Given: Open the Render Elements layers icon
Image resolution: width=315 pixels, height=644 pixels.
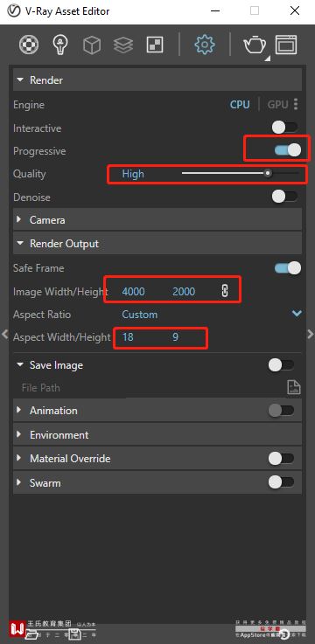Looking at the screenshot, I should [x=123, y=45].
